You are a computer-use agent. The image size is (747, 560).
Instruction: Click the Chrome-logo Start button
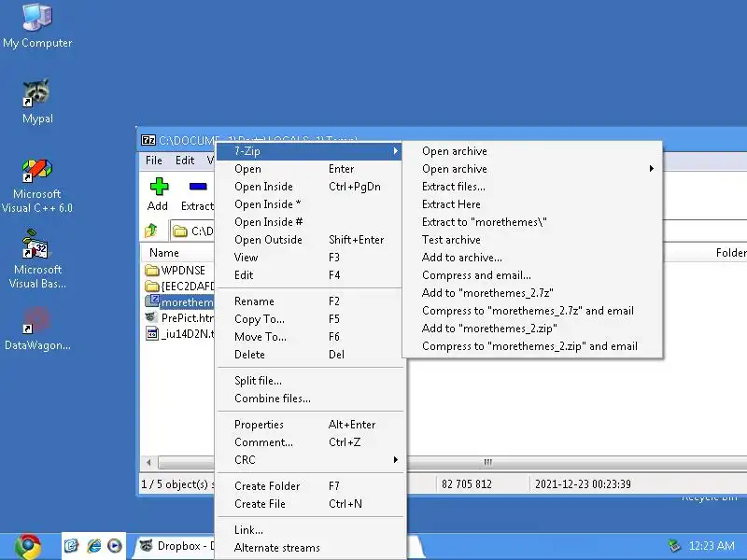pyautogui.click(x=28, y=546)
